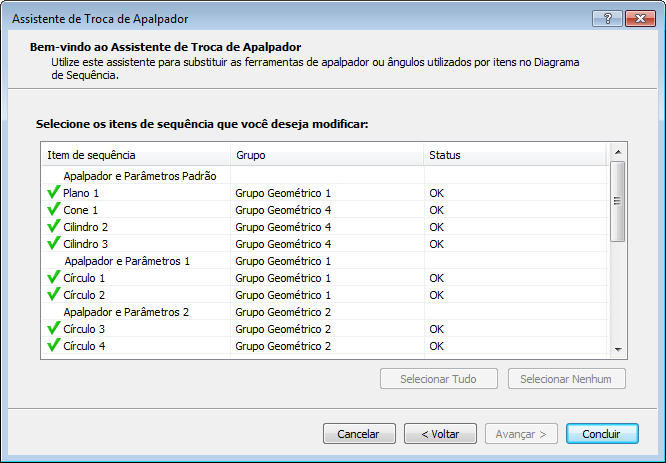Click the green checkmark beside Círculo 1
This screenshot has width=666, height=463.
click(54, 277)
